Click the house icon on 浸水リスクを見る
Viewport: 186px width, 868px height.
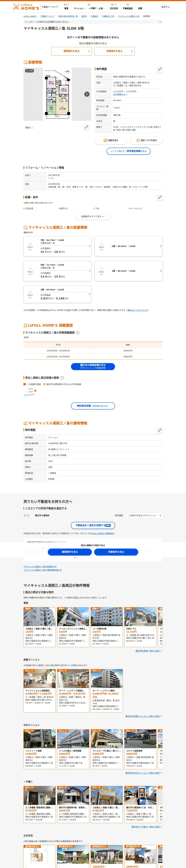click(138, 140)
